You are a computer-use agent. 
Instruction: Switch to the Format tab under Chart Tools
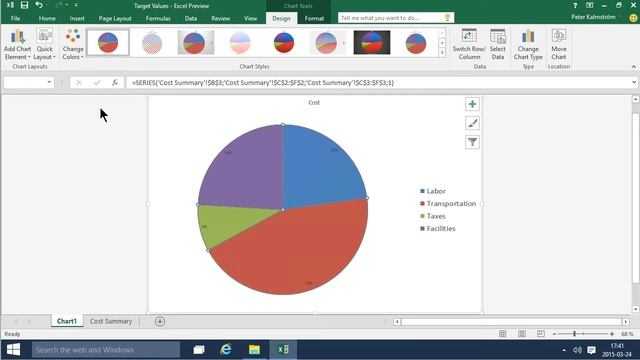(314, 18)
